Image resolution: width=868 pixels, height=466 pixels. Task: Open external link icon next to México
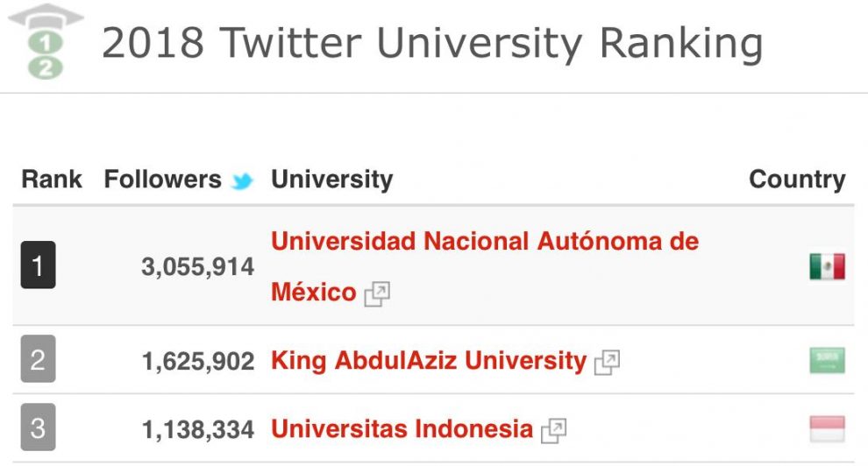point(377,293)
